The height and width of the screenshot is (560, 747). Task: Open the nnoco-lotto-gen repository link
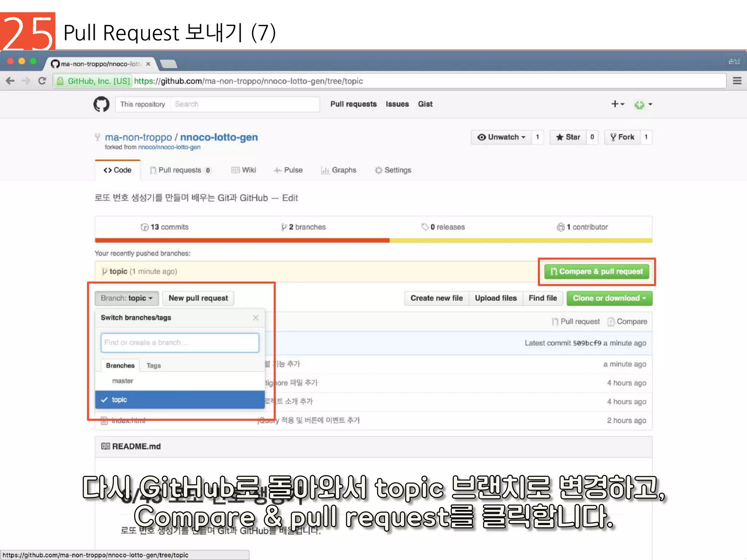click(x=219, y=137)
